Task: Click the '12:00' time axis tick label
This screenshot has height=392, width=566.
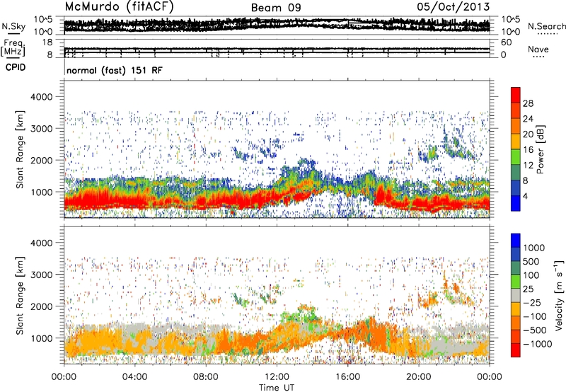Action: coord(277,377)
